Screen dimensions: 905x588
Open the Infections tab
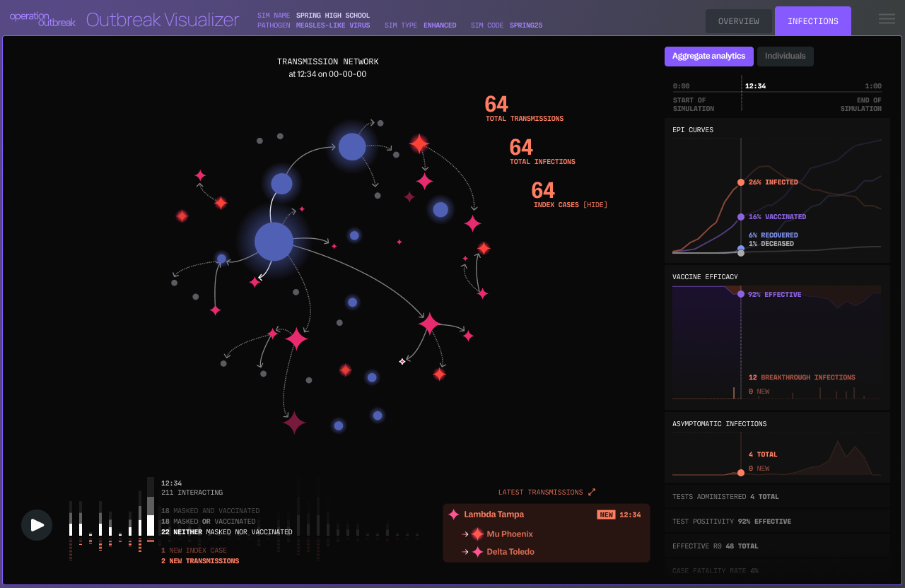[x=812, y=21]
